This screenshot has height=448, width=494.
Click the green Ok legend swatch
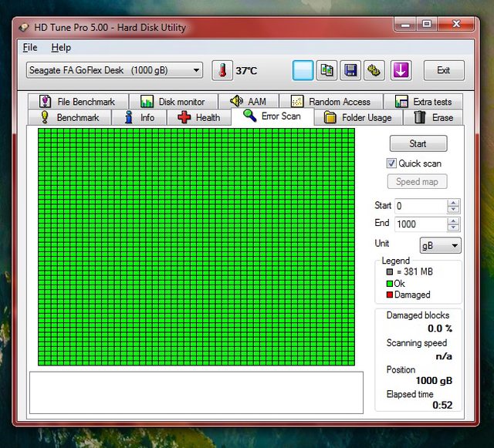390,283
